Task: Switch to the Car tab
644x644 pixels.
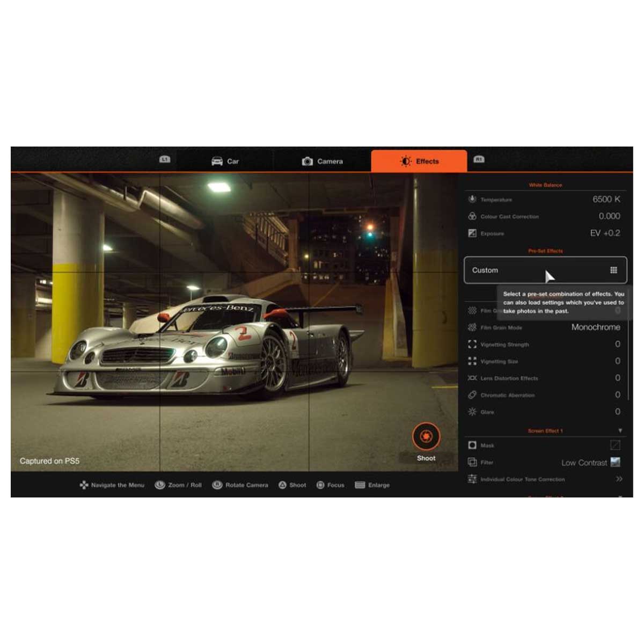Action: click(226, 161)
